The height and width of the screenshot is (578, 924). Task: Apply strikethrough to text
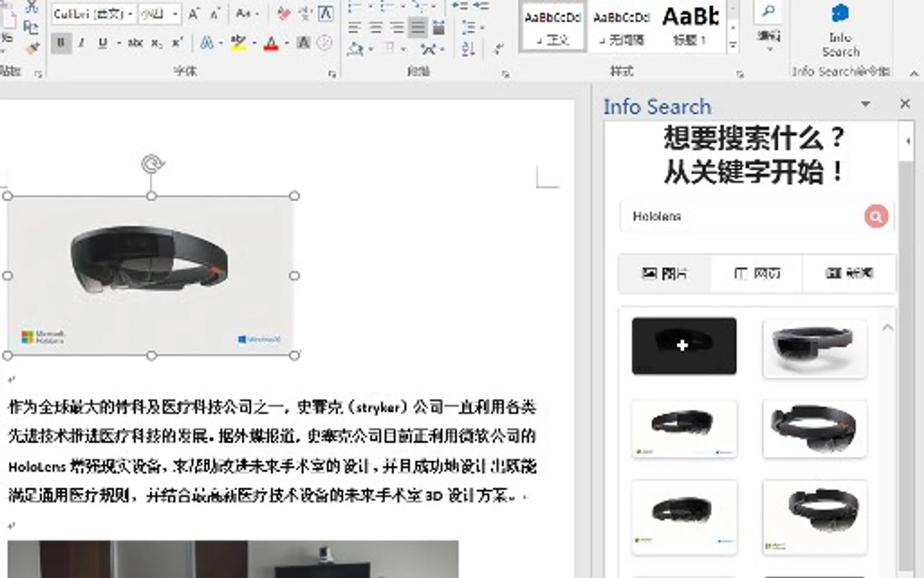[135, 43]
